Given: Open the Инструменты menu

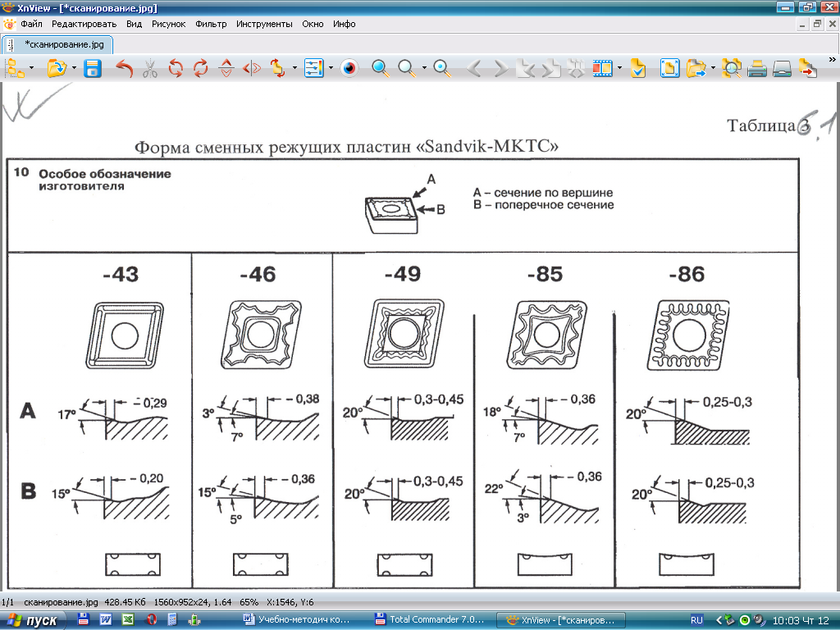Looking at the screenshot, I should (x=264, y=24).
